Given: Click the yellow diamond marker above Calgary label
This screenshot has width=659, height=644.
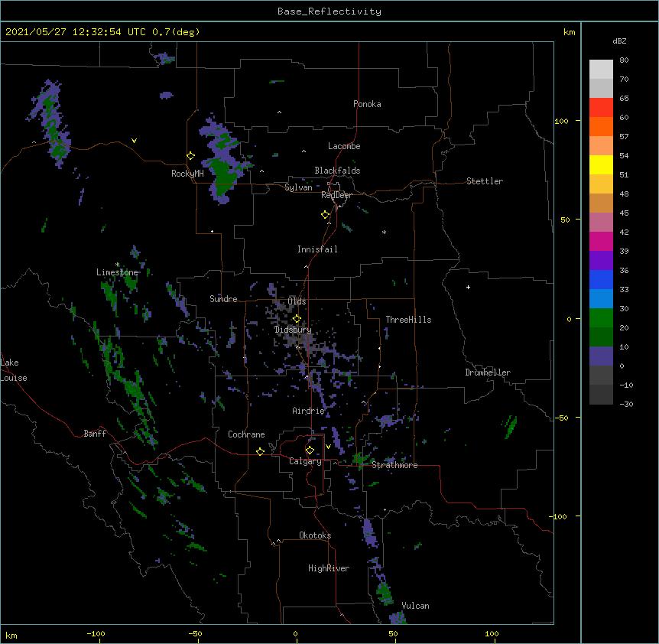Looking at the screenshot, I should (x=310, y=450).
